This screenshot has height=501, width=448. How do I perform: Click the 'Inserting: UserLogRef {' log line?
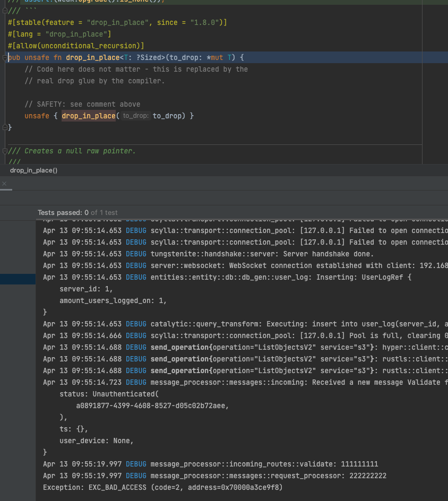(x=227, y=278)
